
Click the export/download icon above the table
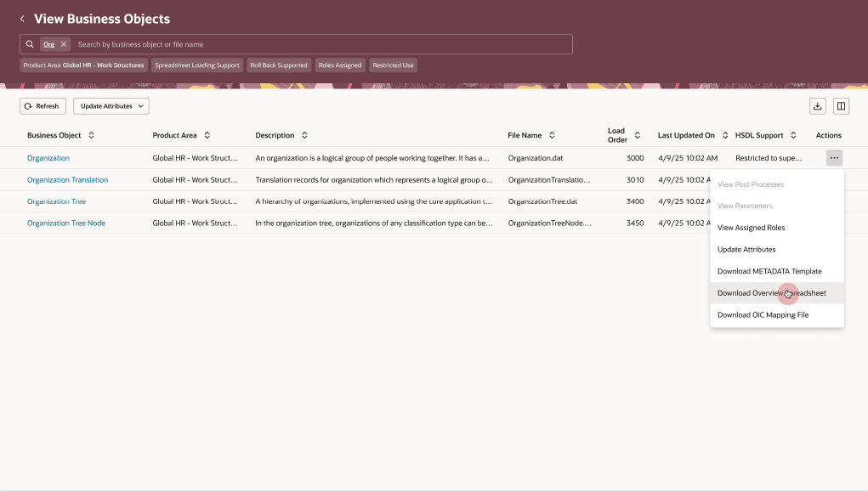coord(817,105)
